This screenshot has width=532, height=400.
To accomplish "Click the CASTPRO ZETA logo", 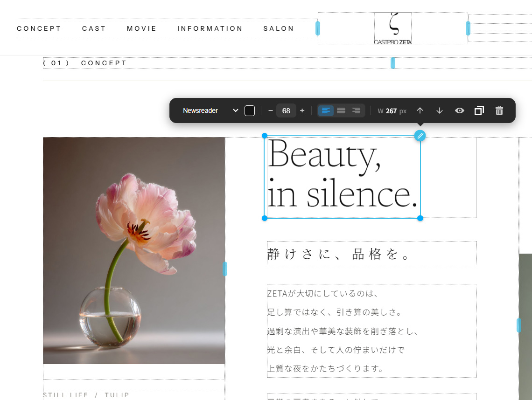I will coord(393,28).
